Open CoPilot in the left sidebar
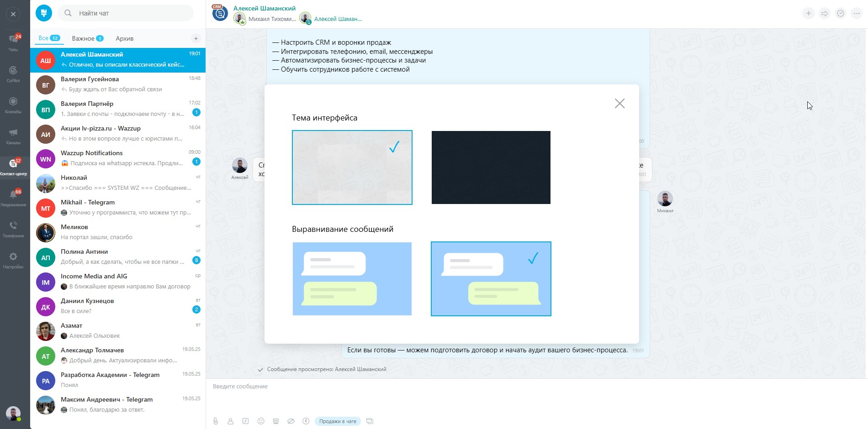This screenshot has width=868, height=429. (13, 73)
